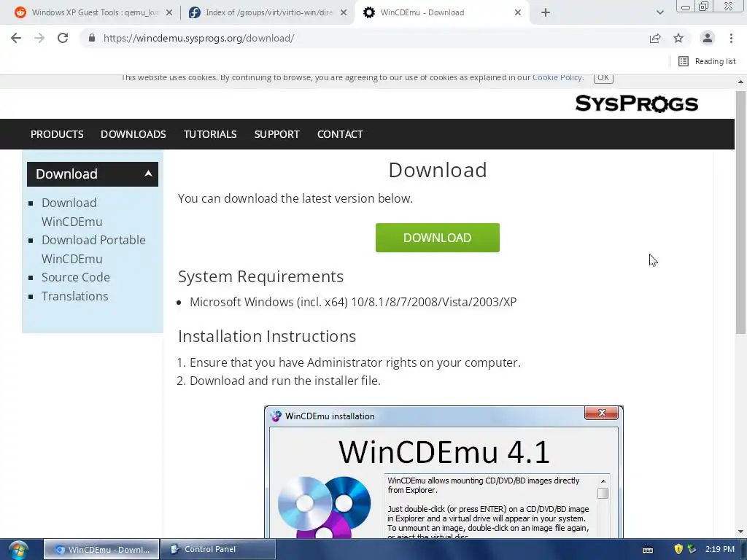Open the Source Code sidebar link
Image resolution: width=747 pixels, height=560 pixels.
76,277
